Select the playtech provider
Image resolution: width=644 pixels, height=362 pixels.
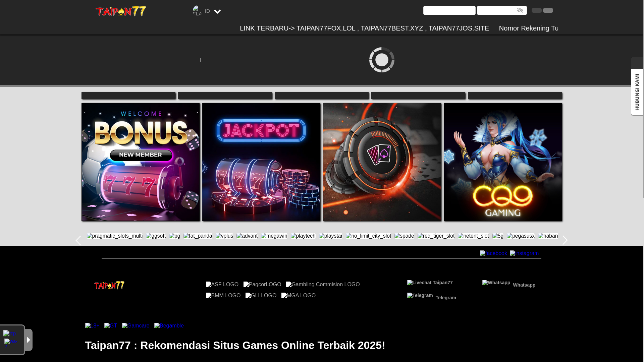pyautogui.click(x=303, y=236)
